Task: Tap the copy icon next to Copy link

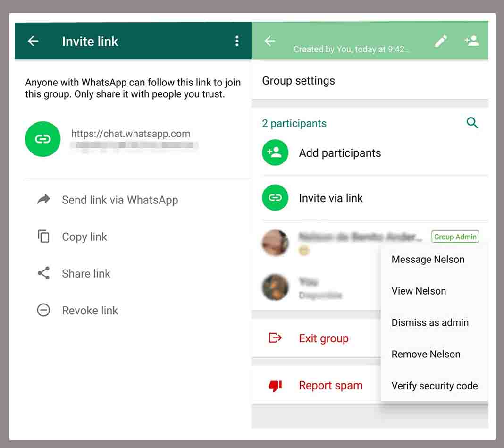Action: point(43,237)
